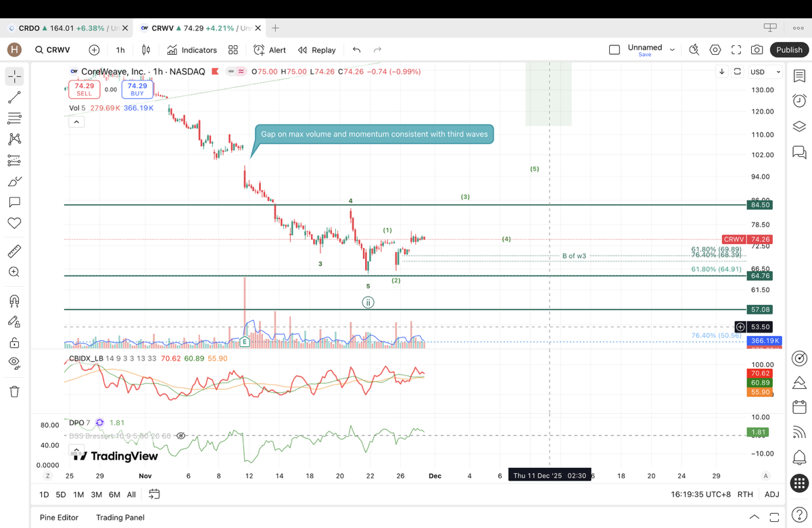Toggle visibility of the DSS Bressert indicator

tap(181, 436)
